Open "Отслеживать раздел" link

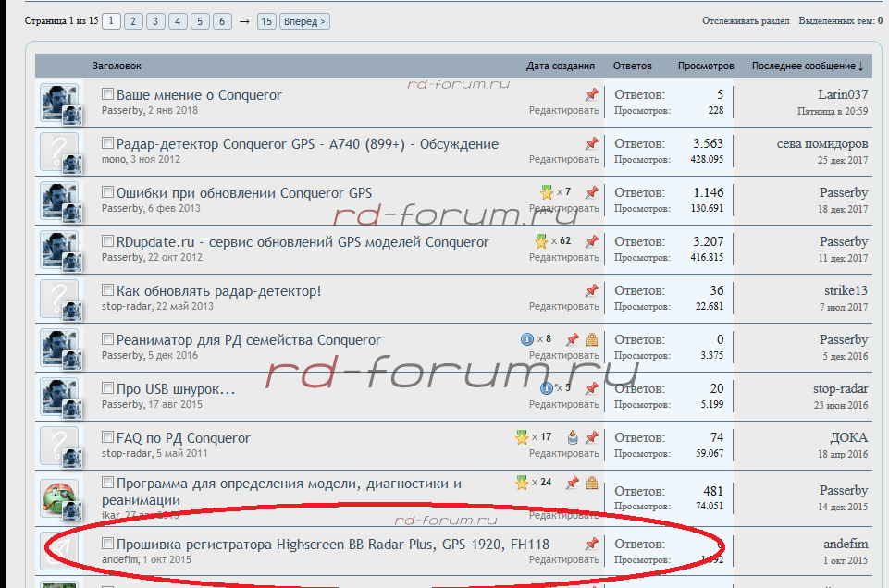coord(746,20)
